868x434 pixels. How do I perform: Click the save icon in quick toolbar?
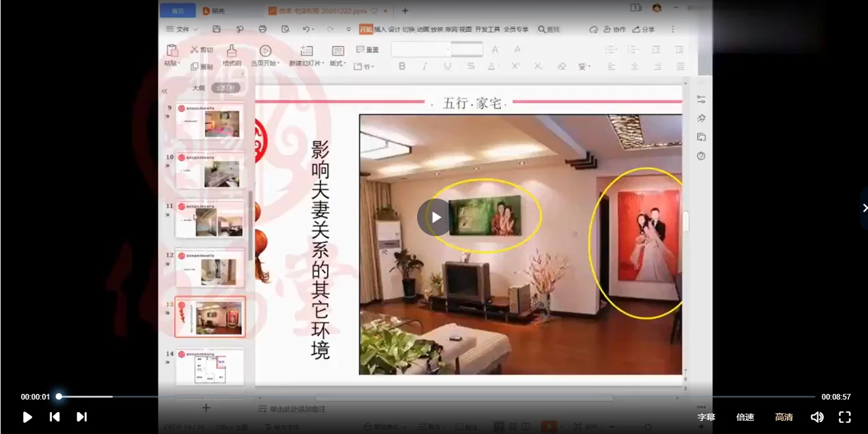(x=217, y=29)
